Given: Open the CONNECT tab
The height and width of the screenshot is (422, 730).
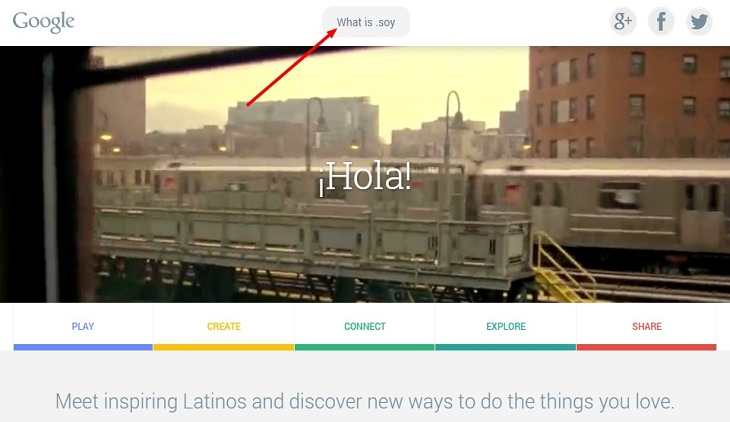Looking at the screenshot, I should (x=365, y=327).
